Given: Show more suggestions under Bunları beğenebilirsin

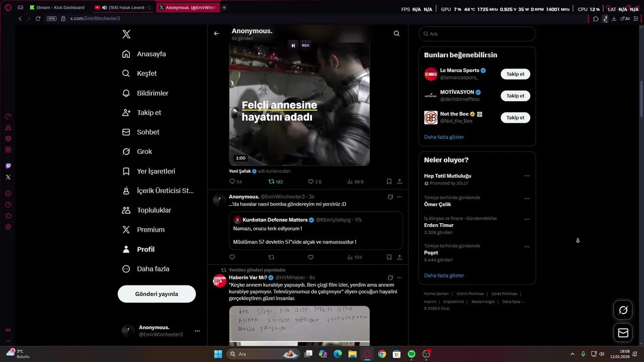Looking at the screenshot, I should click(444, 137).
